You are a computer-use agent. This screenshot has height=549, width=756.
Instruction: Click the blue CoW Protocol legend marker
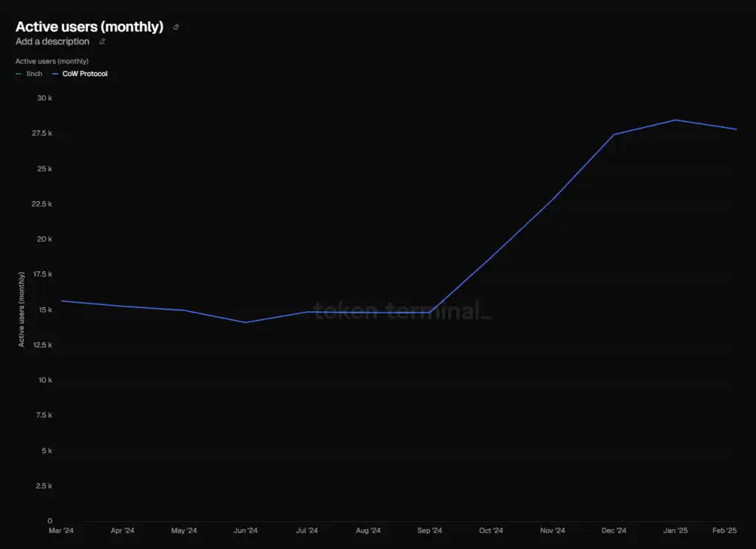pyautogui.click(x=56, y=74)
